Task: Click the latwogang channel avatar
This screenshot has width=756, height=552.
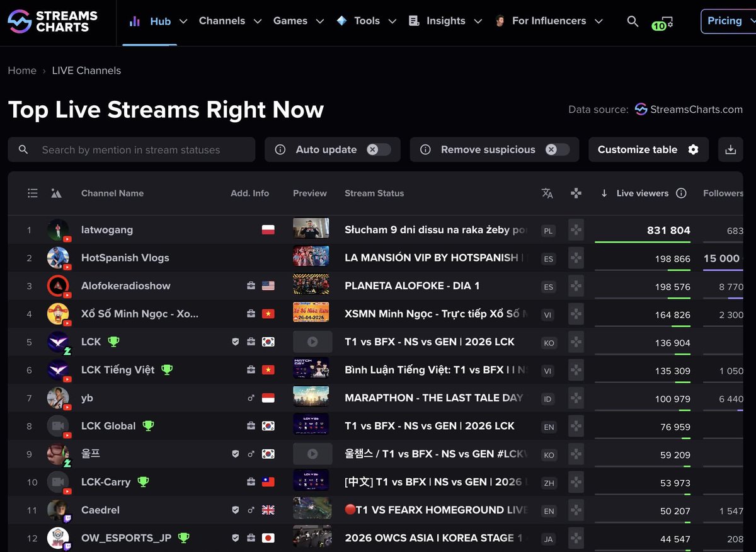Action: point(59,230)
